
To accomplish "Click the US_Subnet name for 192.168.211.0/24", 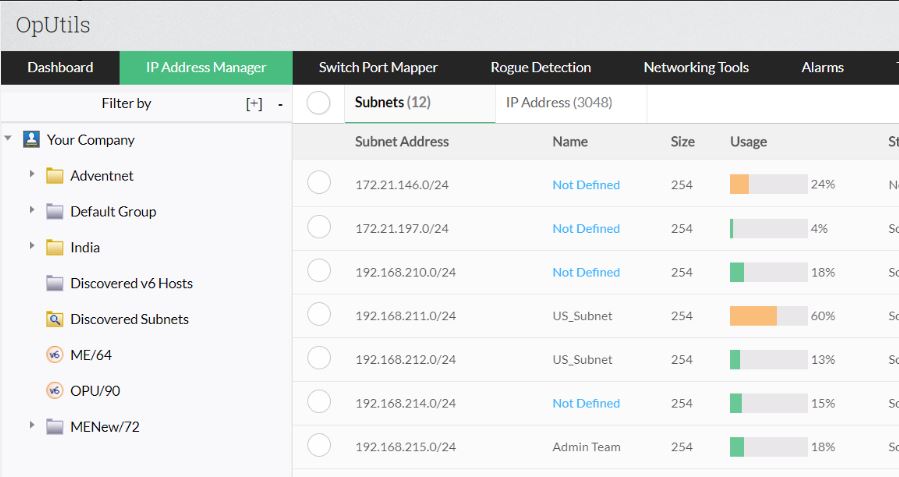I will pos(582,316).
